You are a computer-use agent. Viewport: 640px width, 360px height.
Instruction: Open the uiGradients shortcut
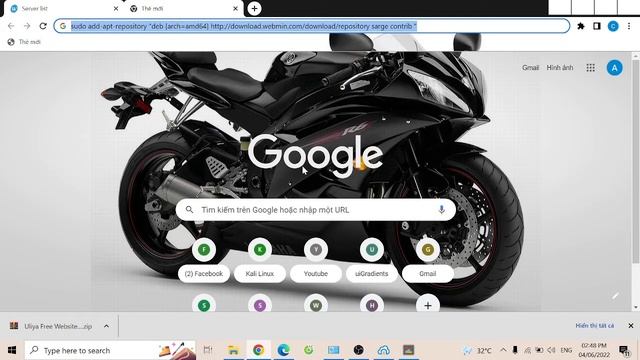(x=371, y=260)
